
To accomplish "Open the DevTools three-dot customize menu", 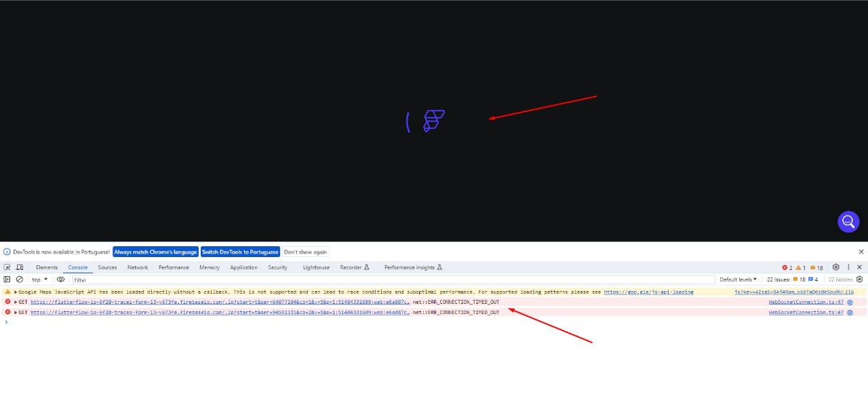I will click(848, 267).
